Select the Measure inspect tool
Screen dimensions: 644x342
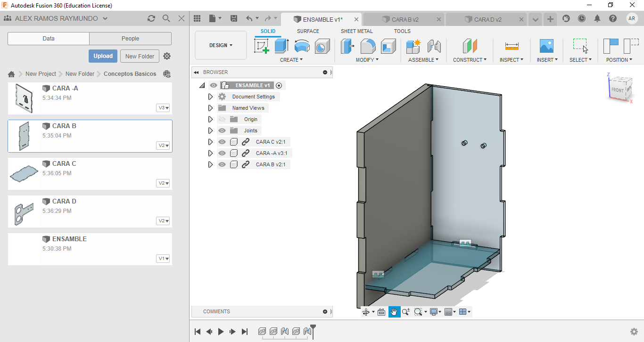(x=512, y=46)
